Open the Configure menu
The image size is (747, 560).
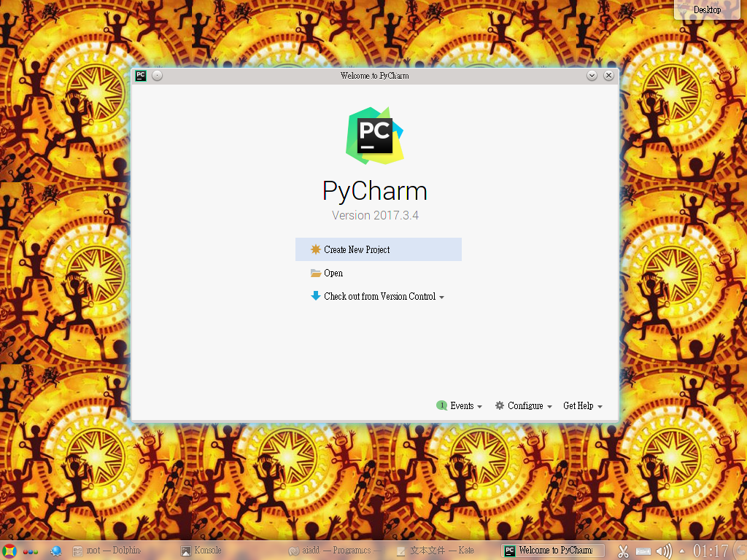point(530,405)
